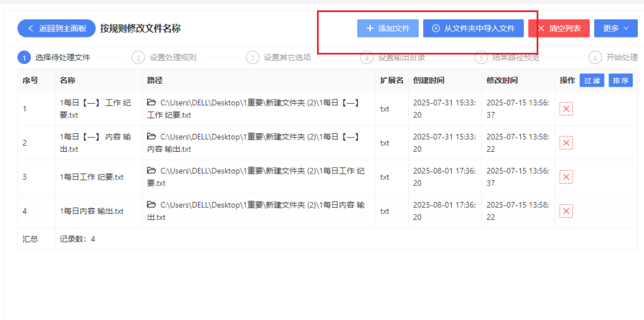Click the 清空列表 button

[x=559, y=28]
